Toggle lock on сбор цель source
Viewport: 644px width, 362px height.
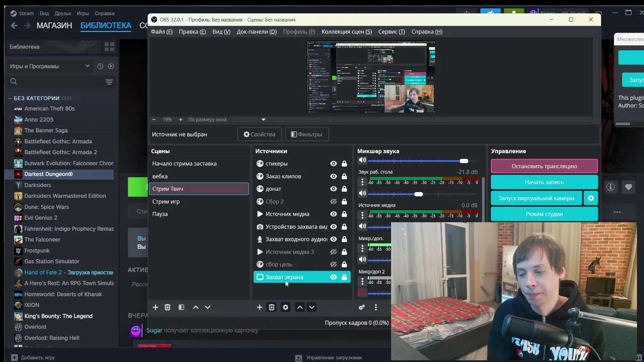click(344, 264)
